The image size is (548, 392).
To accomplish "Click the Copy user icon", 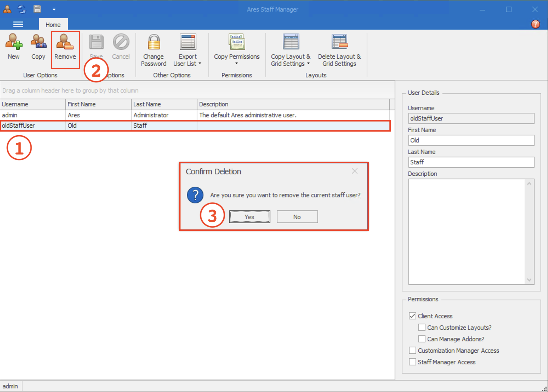I will click(x=38, y=47).
